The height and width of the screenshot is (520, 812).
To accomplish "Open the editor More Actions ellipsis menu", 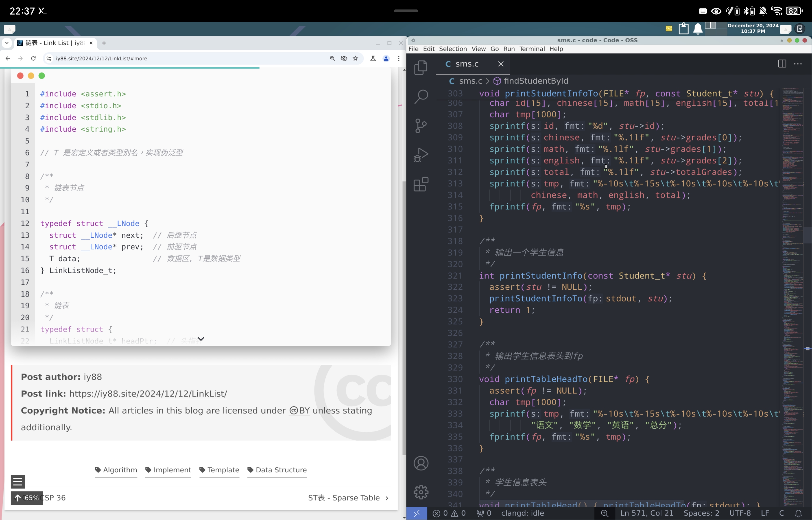I will pyautogui.click(x=798, y=64).
